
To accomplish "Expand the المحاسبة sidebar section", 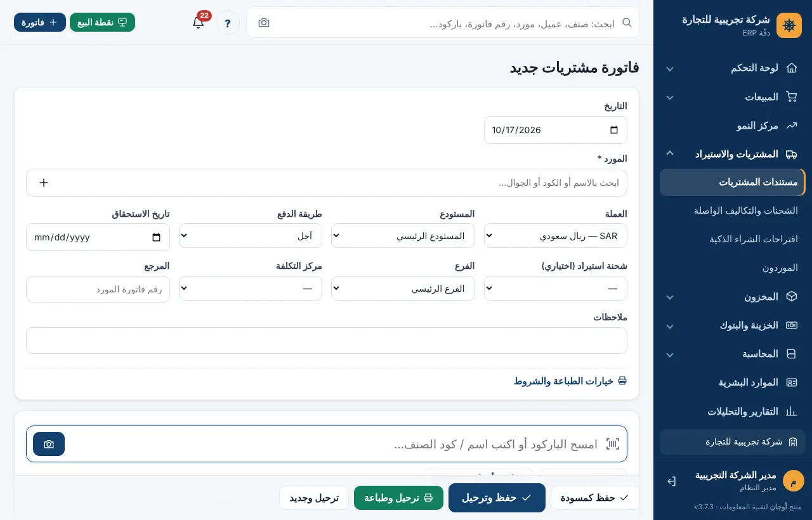I will pyautogui.click(x=733, y=354).
